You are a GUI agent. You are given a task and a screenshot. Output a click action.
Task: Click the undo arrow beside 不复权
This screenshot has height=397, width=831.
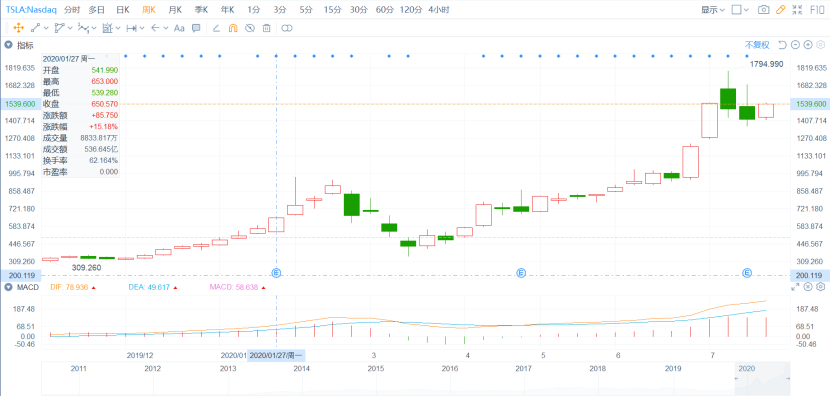782,45
